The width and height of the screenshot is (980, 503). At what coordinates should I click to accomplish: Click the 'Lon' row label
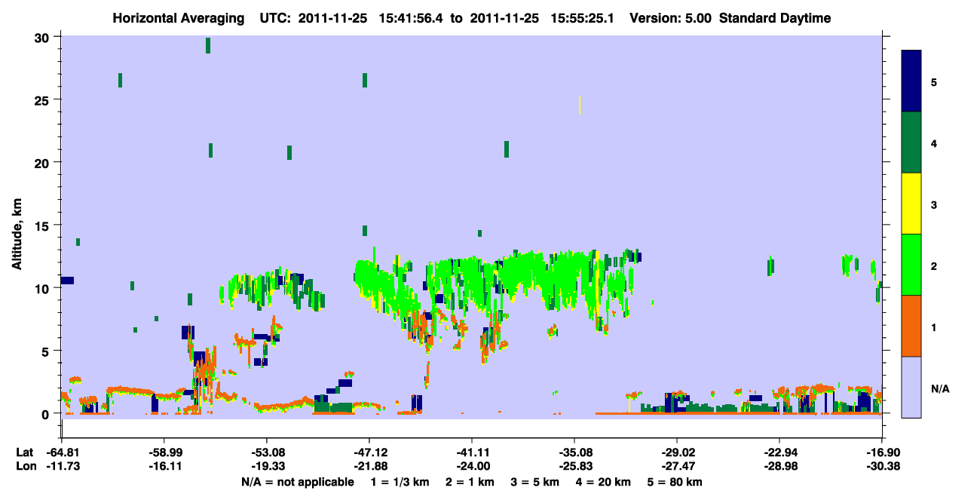(x=25, y=466)
